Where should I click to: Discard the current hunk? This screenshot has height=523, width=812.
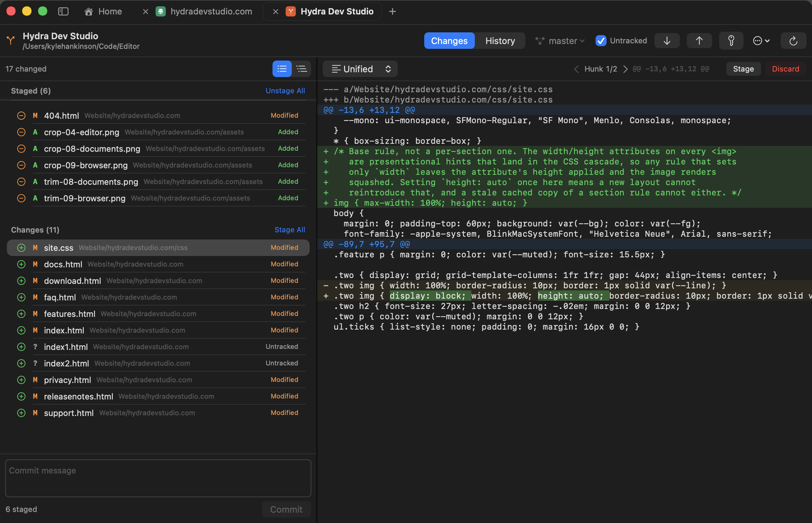click(786, 69)
